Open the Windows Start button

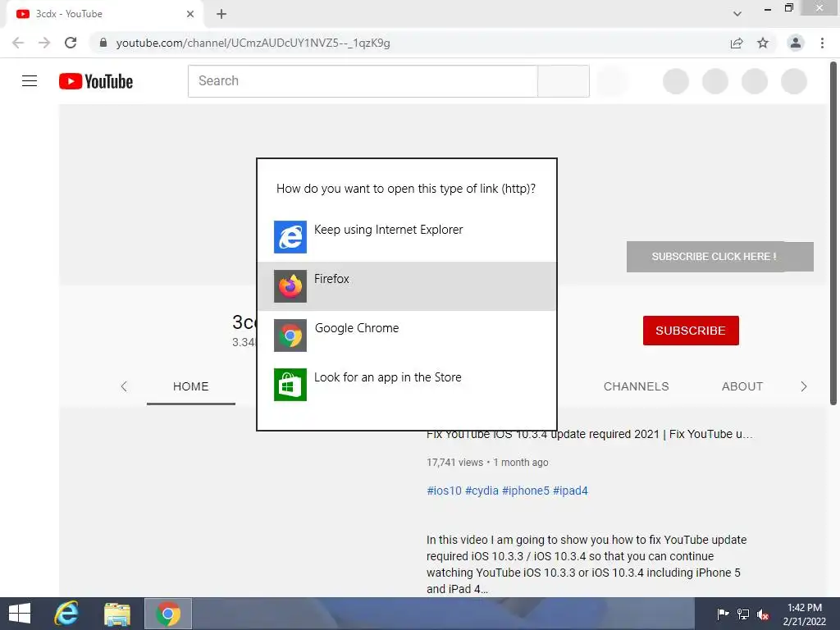[x=20, y=614]
